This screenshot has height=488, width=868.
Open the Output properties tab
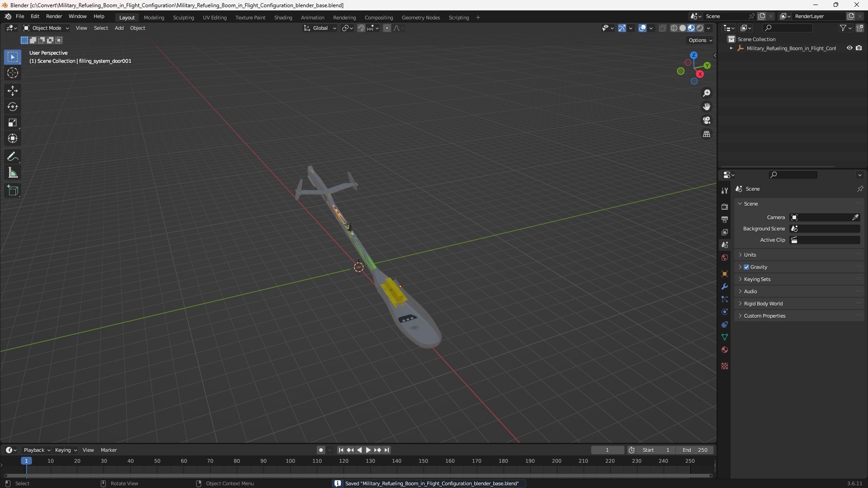pos(725,219)
